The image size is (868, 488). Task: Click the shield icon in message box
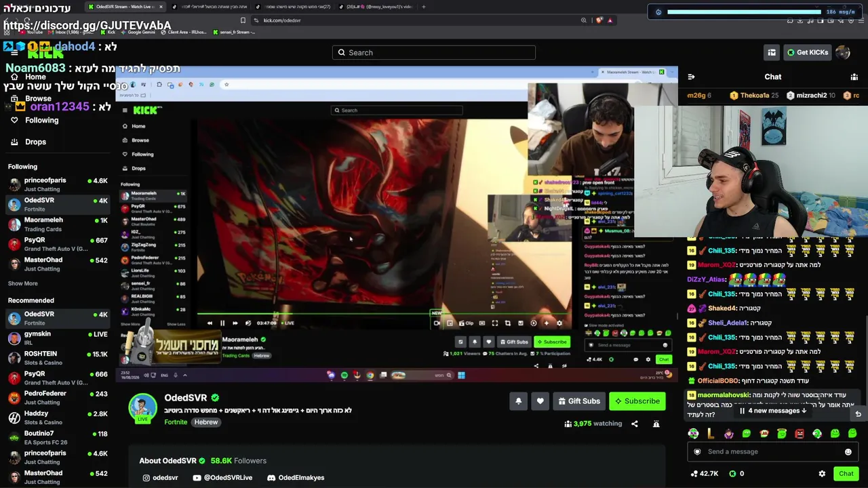coord(697,451)
